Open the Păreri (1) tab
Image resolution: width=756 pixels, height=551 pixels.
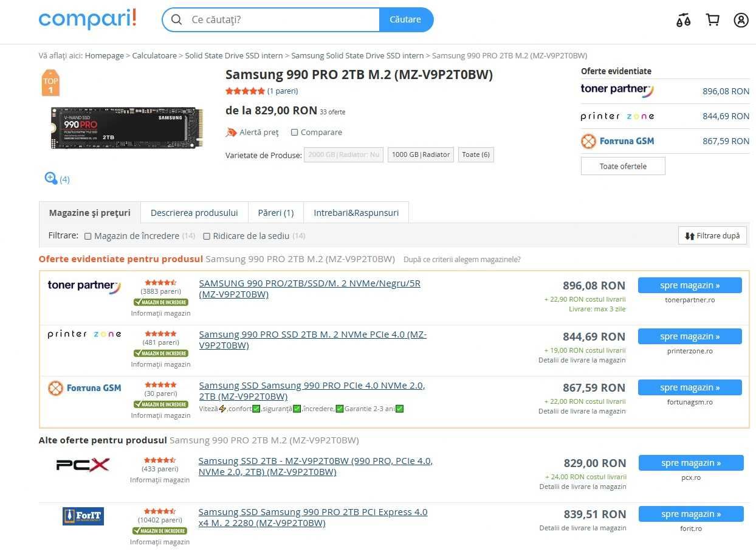point(276,213)
